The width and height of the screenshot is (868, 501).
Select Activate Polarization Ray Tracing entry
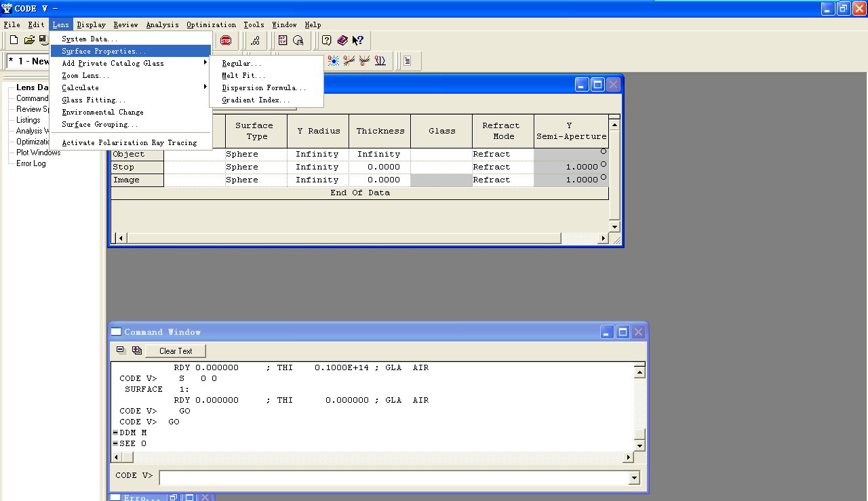pos(131,142)
